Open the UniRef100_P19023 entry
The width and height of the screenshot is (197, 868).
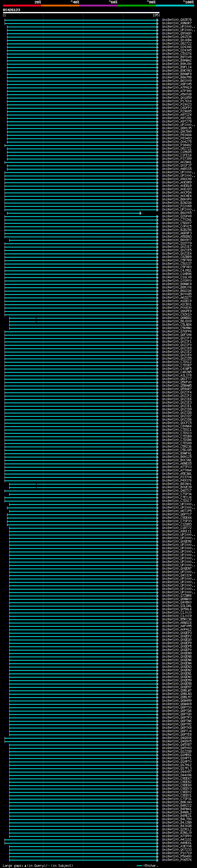click(176, 104)
